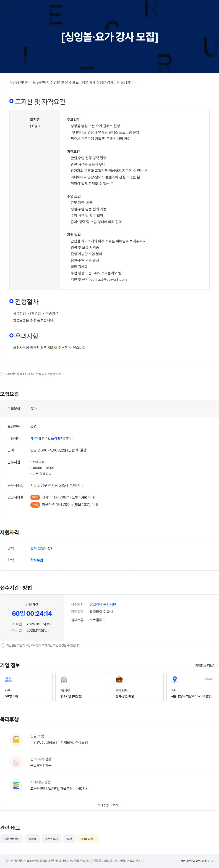Click the 학력무관 education link
219x868 pixels.
(x=37, y=560)
